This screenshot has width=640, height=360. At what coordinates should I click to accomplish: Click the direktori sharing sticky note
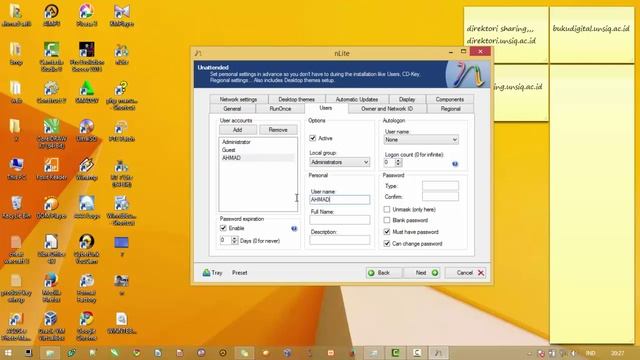(x=505, y=35)
